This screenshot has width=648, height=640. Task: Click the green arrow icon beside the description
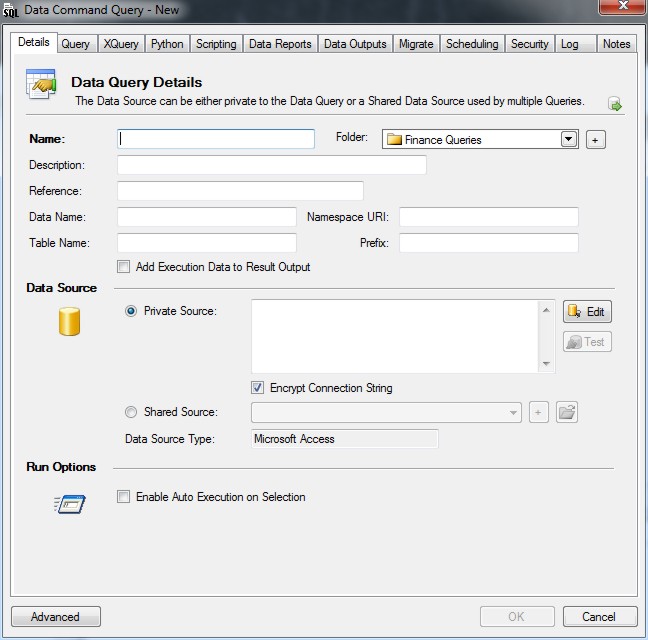coord(614,104)
